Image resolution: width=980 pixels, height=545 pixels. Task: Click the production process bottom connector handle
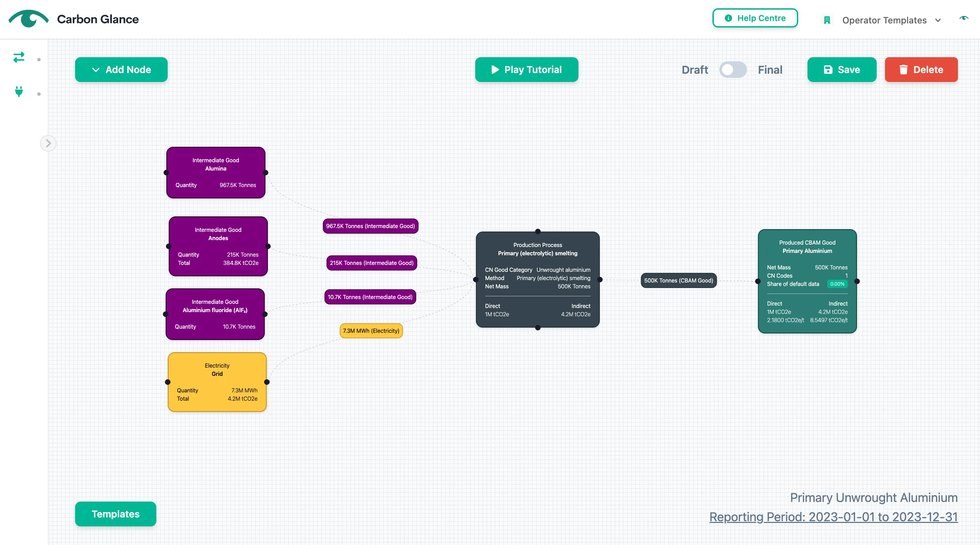538,328
